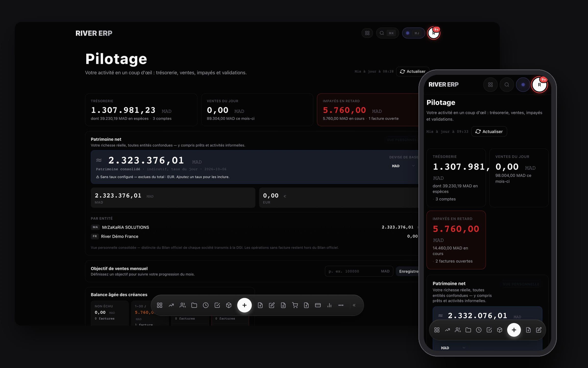The height and width of the screenshot is (368, 588).
Task: Click the 1–30 J aging bucket
Action: pos(150,313)
